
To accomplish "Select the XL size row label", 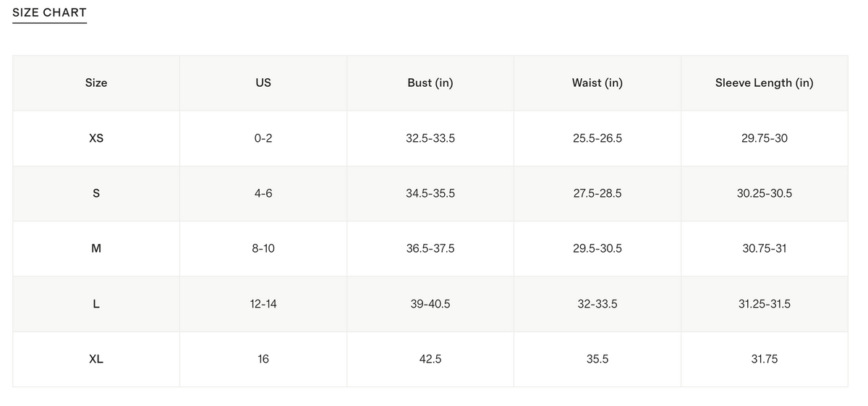I will tap(96, 359).
